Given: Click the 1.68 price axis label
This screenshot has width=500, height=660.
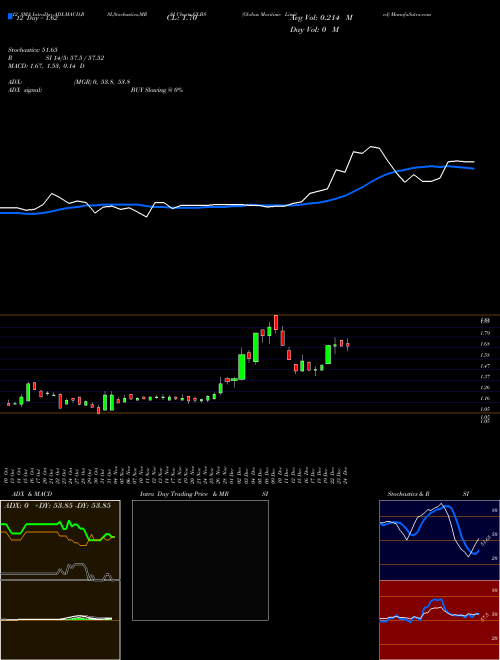Looking at the screenshot, I should (485, 344).
